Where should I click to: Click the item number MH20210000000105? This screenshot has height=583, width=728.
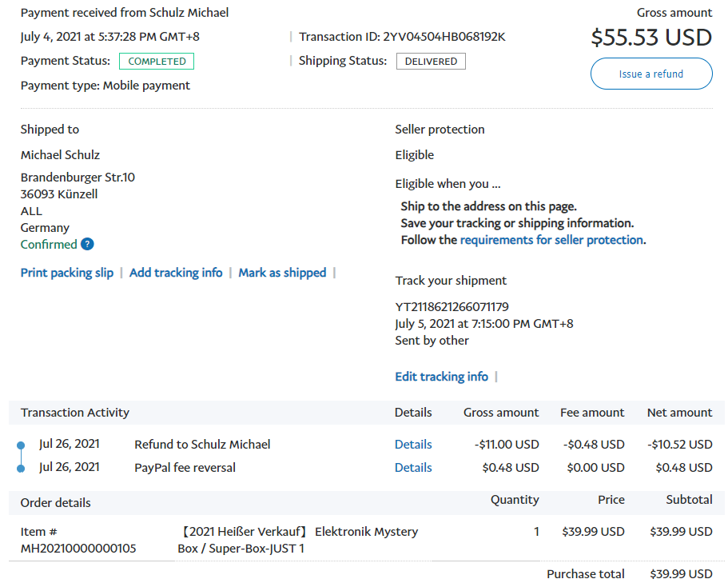coord(78,549)
